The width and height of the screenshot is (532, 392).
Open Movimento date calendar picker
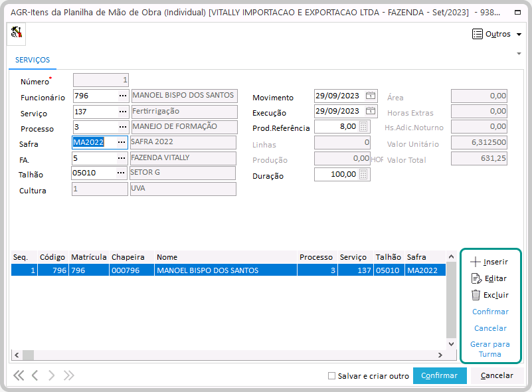click(x=371, y=96)
